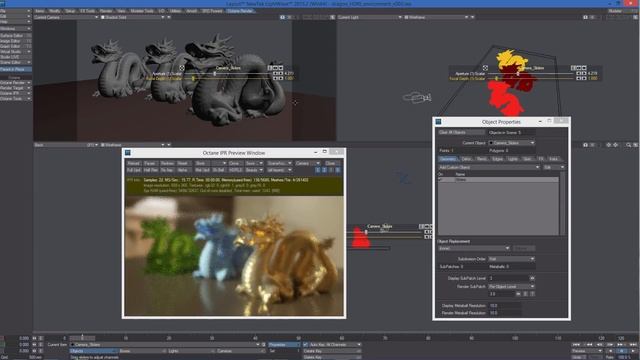Open the Edit dropdown in Object Properties
640x360 pixels.
[x=554, y=167]
